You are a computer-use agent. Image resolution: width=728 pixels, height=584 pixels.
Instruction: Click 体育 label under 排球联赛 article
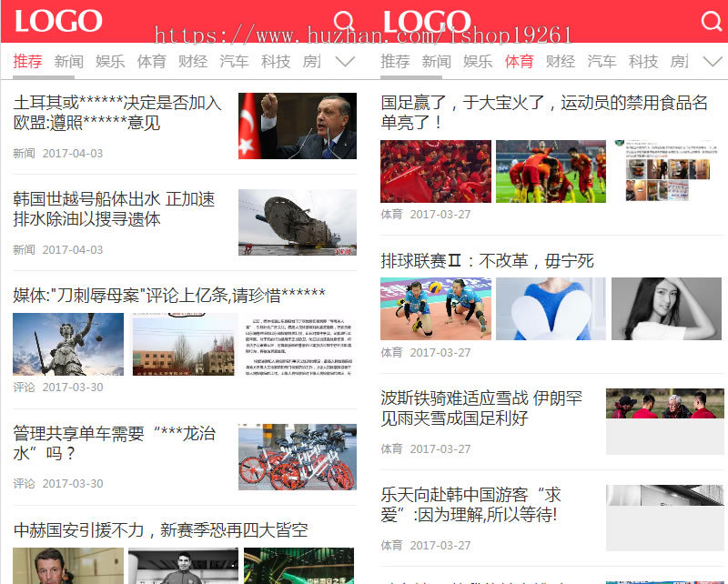(391, 353)
